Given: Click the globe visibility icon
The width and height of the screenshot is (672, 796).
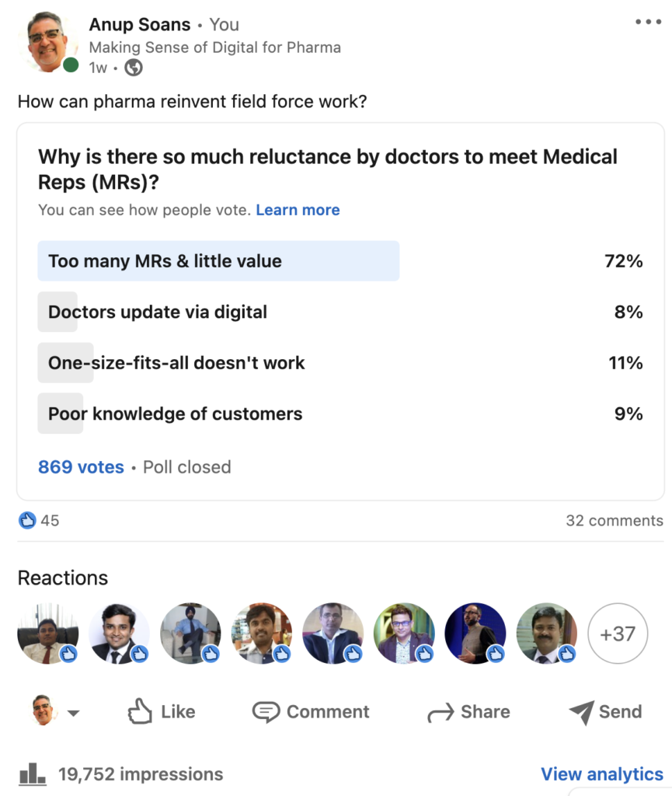Looking at the screenshot, I should (x=134, y=68).
